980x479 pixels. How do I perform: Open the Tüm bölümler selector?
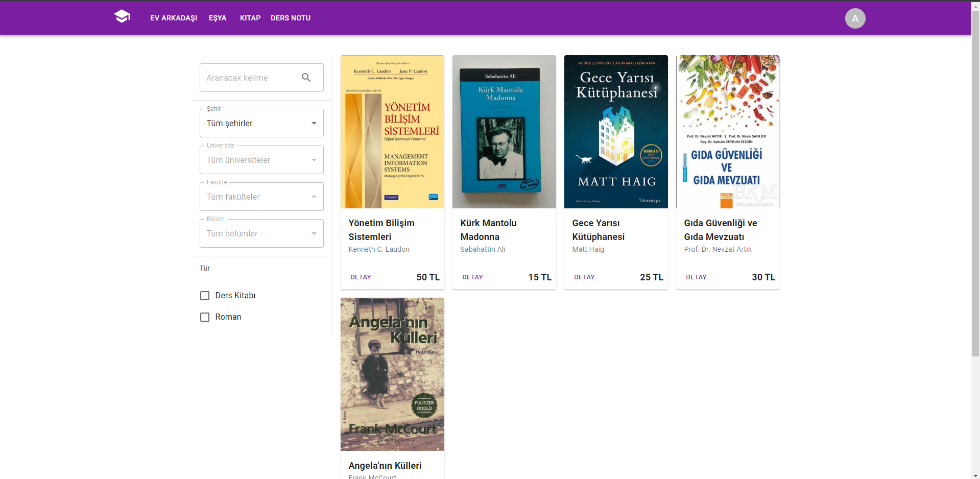(255, 233)
